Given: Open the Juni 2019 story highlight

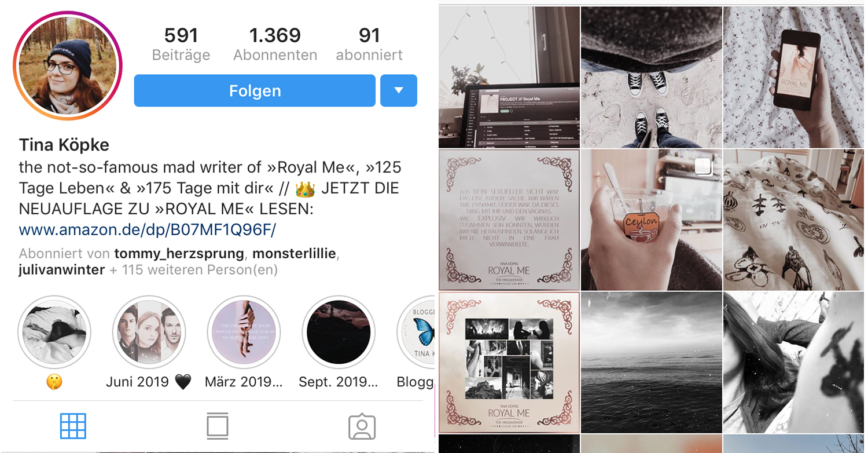Looking at the screenshot, I should coord(149,333).
